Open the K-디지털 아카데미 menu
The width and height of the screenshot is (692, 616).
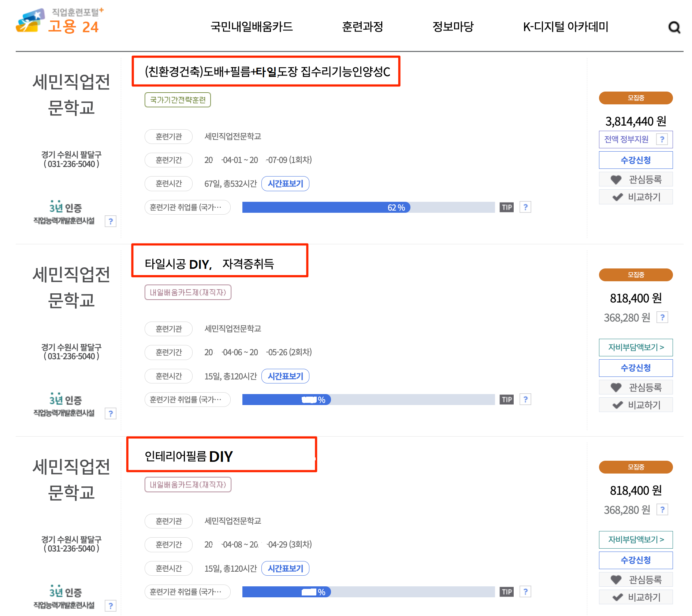point(565,27)
